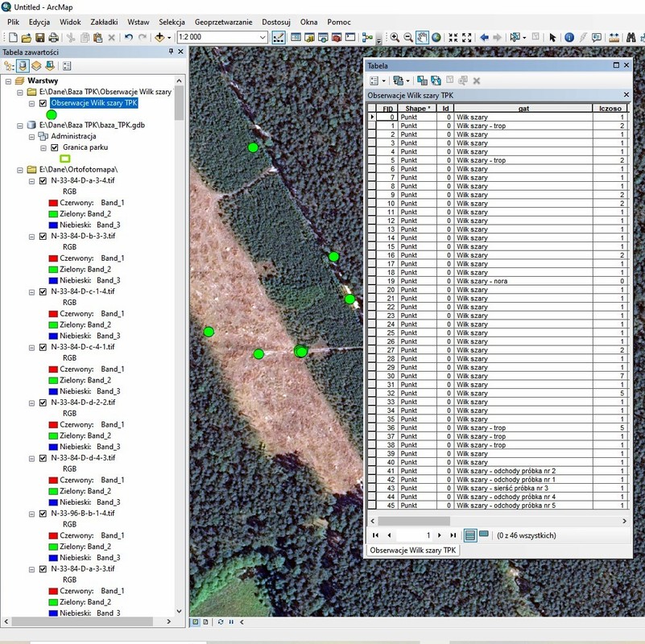The image size is (645, 644).
Task: Select the Zoom In tool
Action: 395,37
